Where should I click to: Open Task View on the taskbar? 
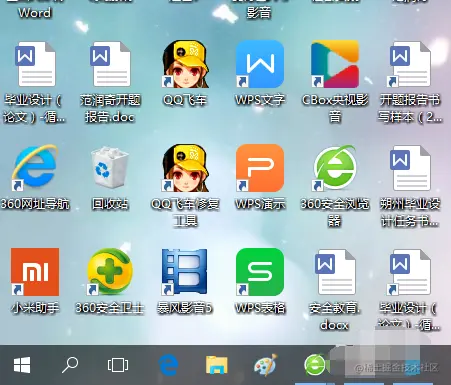click(x=118, y=365)
